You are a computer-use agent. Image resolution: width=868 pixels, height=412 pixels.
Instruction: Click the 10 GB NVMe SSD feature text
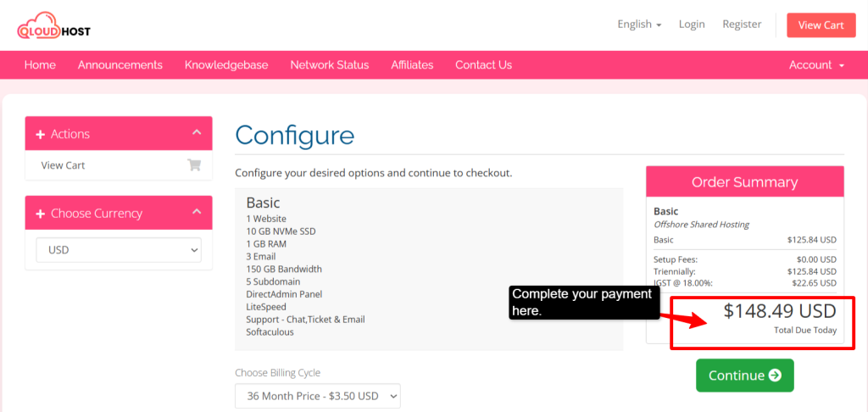(x=281, y=231)
